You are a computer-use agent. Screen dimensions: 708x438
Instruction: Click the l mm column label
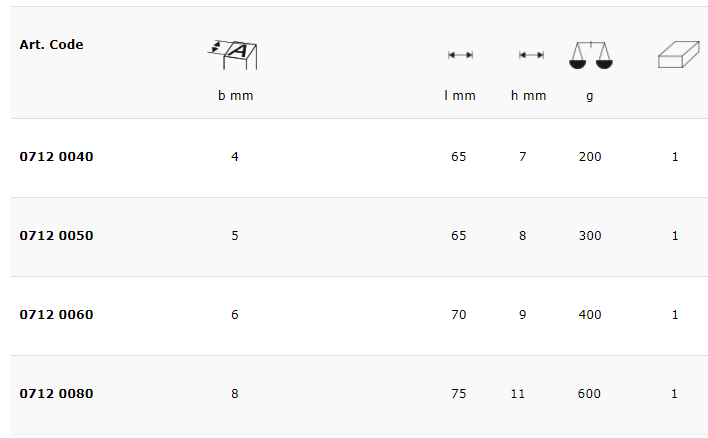(460, 96)
